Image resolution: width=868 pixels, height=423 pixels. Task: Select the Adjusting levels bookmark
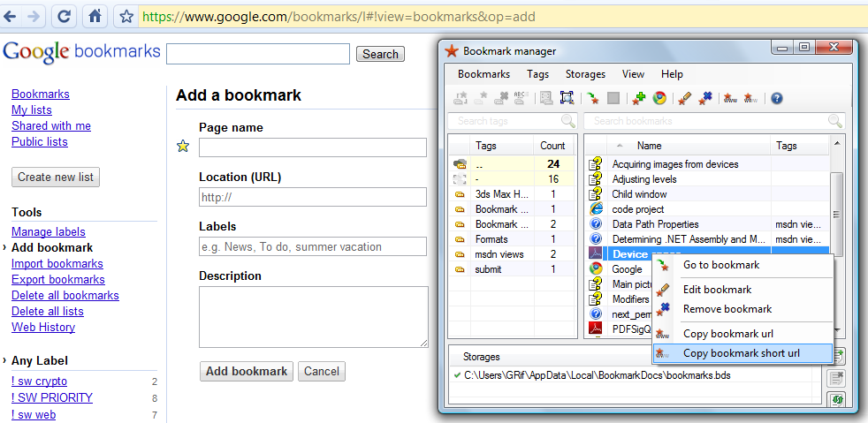tap(707, 179)
